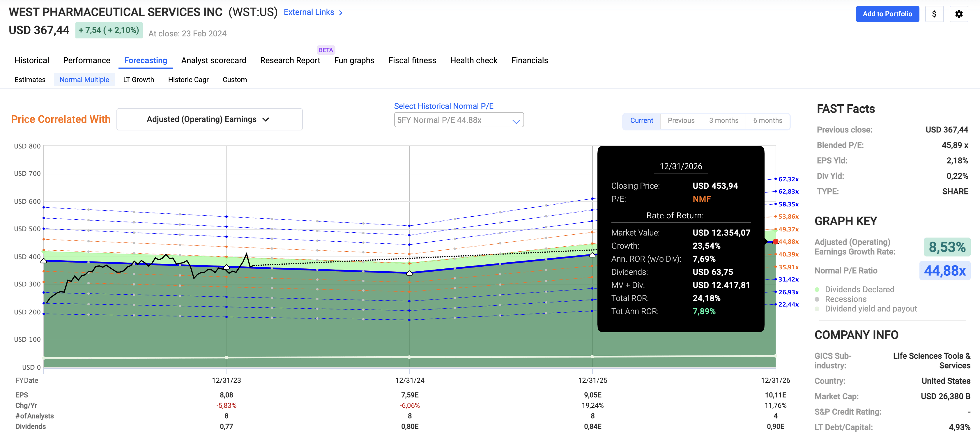The width and height of the screenshot is (980, 439).
Task: Follow the External Links link
Action: point(309,12)
